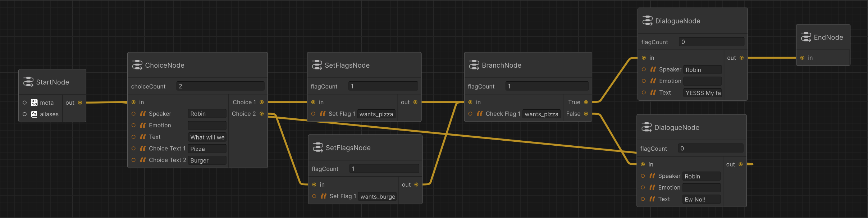Click the StartNode meta input port
This screenshot has height=218, width=868.
[24, 103]
